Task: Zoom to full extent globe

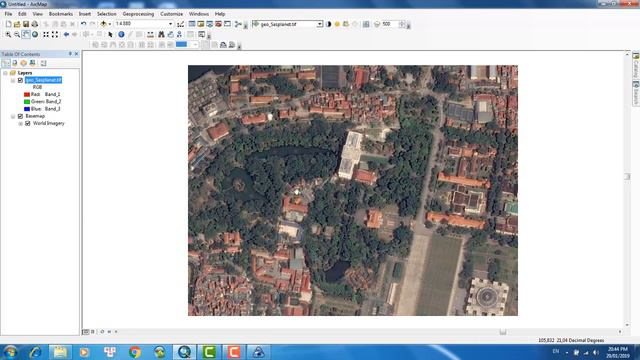Action: (35, 35)
